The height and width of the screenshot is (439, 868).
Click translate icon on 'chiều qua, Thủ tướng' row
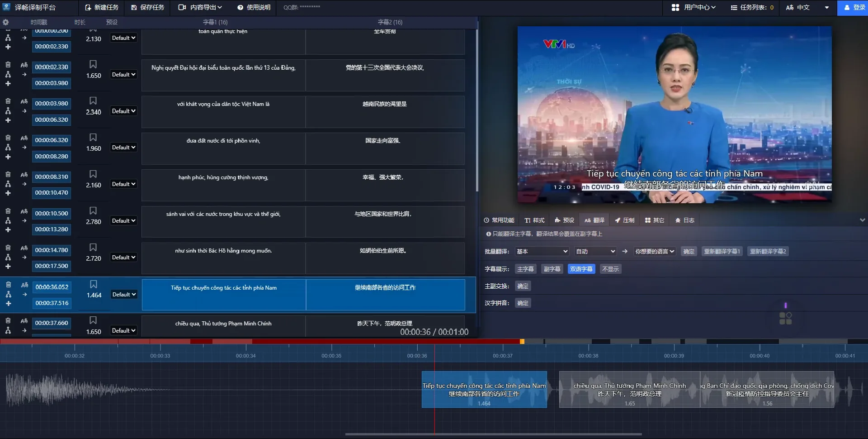24,321
